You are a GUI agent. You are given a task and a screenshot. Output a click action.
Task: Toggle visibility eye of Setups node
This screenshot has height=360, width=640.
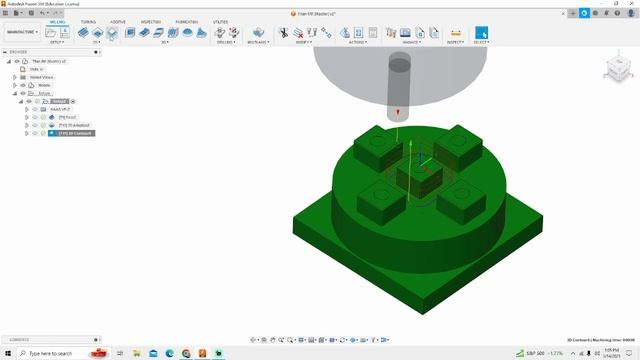point(23,93)
